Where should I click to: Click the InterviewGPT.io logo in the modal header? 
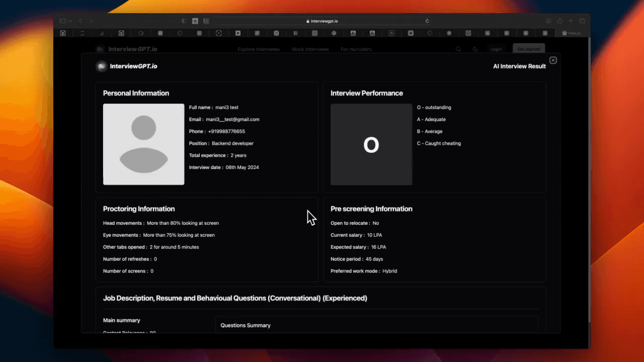pyautogui.click(x=126, y=66)
